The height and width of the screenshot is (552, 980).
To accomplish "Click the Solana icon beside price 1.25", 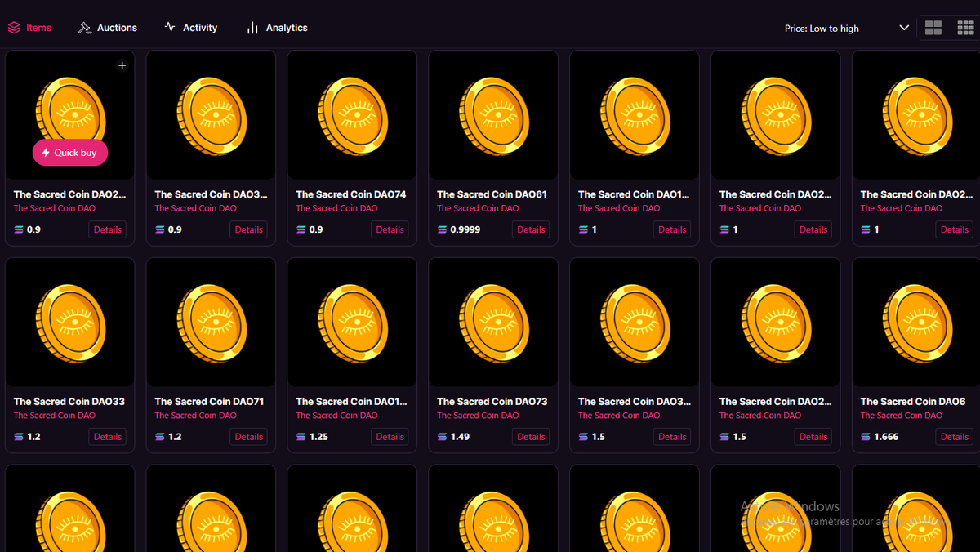I will pyautogui.click(x=301, y=437).
